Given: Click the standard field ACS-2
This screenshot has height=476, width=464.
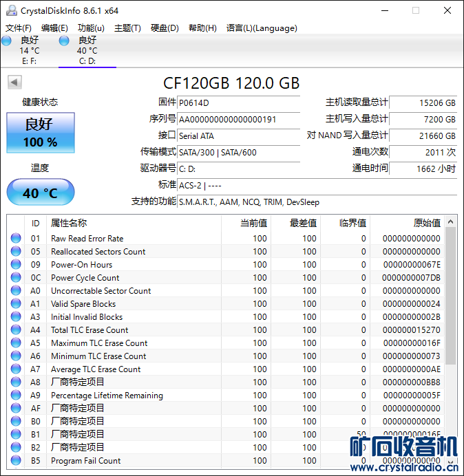Looking at the screenshot, I should point(317,185).
